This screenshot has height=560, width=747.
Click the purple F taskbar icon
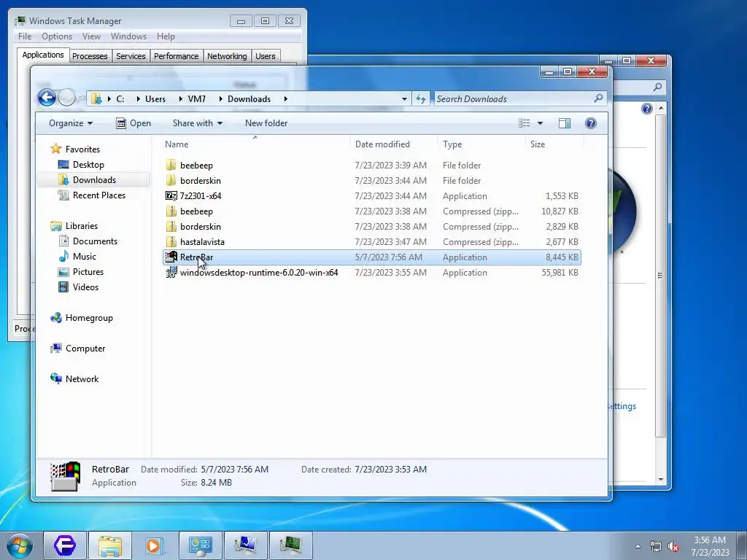point(65,545)
